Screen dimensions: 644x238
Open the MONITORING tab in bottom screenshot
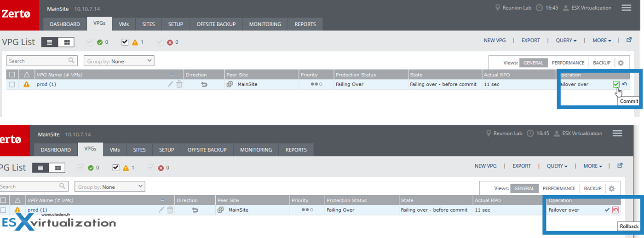tap(256, 150)
